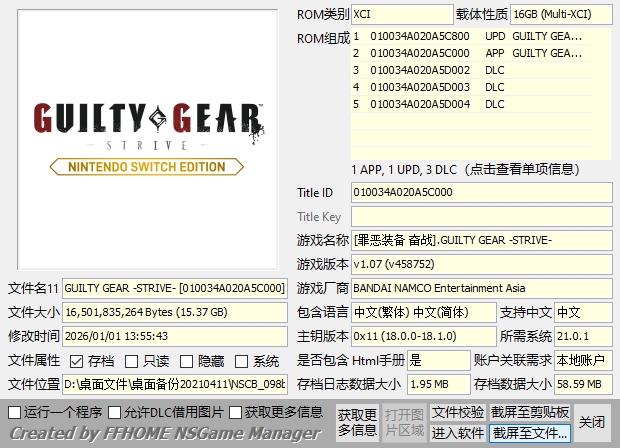Click the 游戏名称 game name field
620x448 pixels.
coord(482,240)
